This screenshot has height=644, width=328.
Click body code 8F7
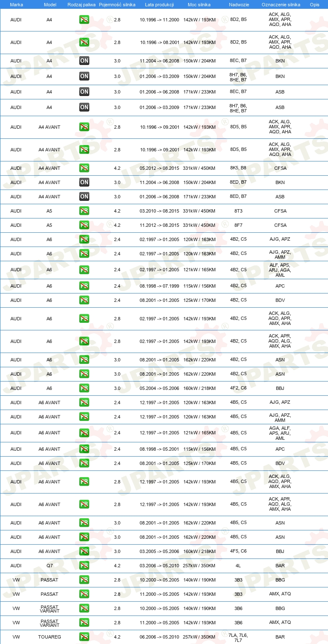(x=238, y=225)
